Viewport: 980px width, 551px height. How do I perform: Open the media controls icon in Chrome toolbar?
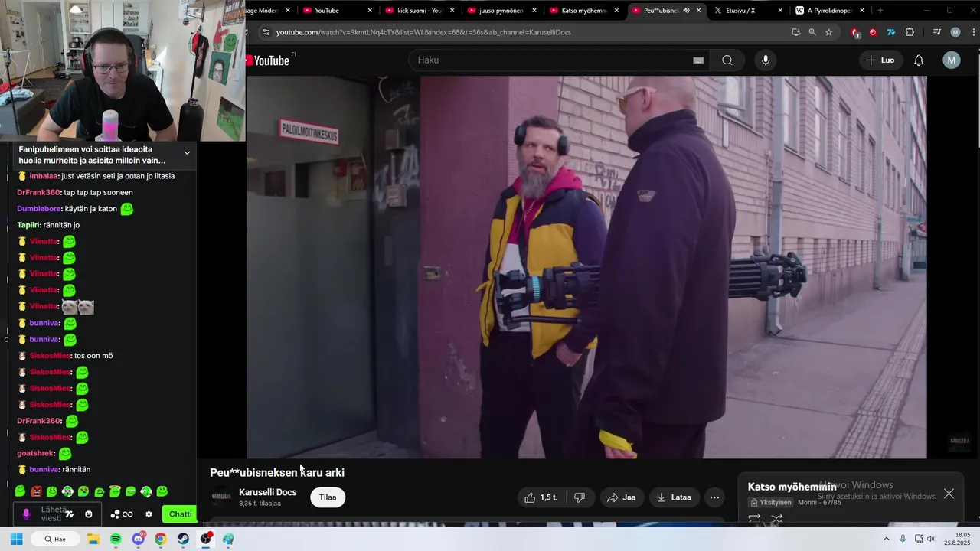937,32
